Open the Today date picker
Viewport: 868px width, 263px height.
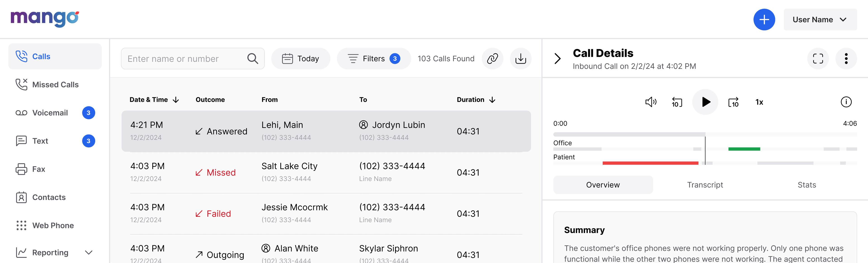tap(300, 58)
